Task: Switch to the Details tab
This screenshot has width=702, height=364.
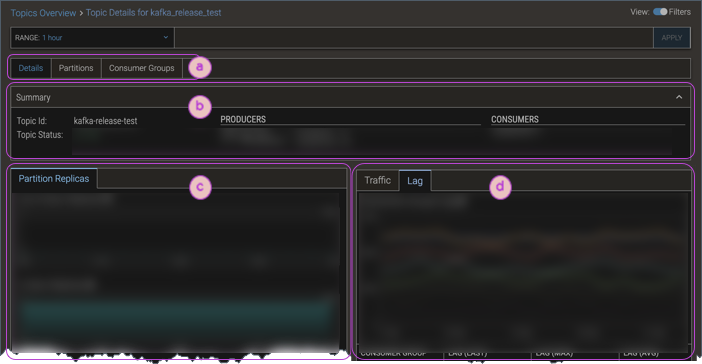Action: 31,68
